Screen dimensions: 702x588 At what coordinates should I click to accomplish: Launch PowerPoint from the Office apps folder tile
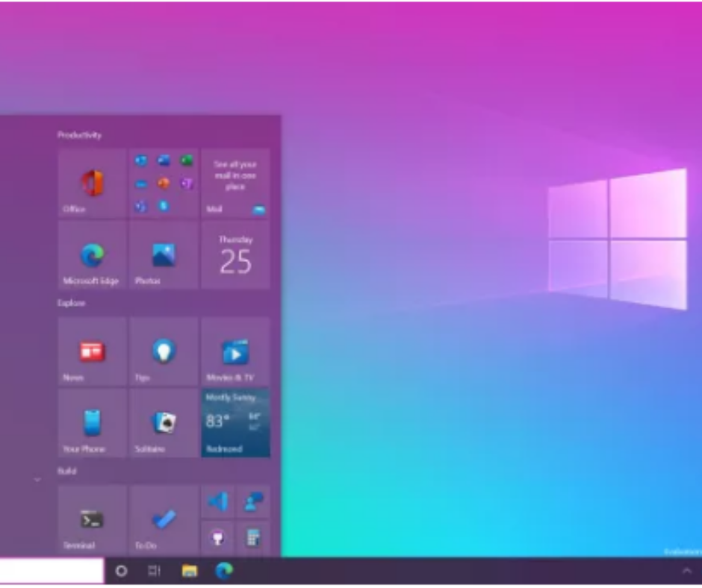tap(164, 184)
